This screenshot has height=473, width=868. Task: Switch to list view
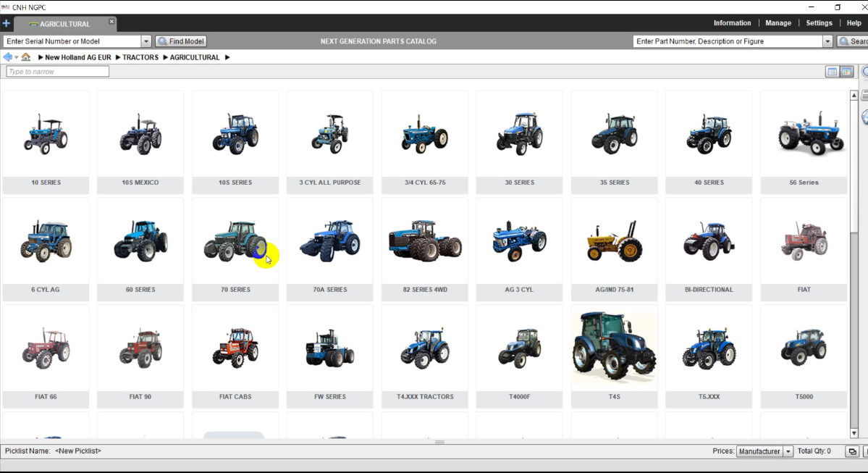[832, 72]
